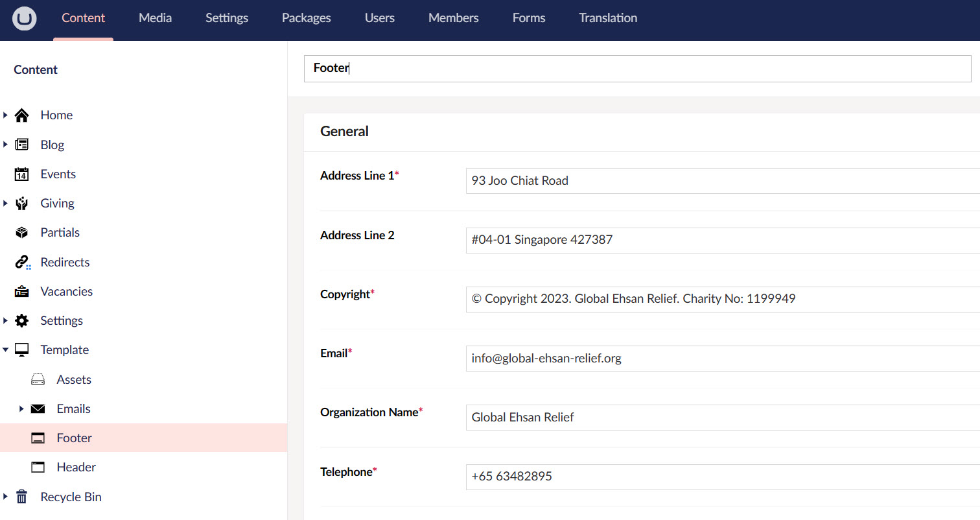Open the Forms section
The height and width of the screenshot is (520, 980).
tap(529, 18)
